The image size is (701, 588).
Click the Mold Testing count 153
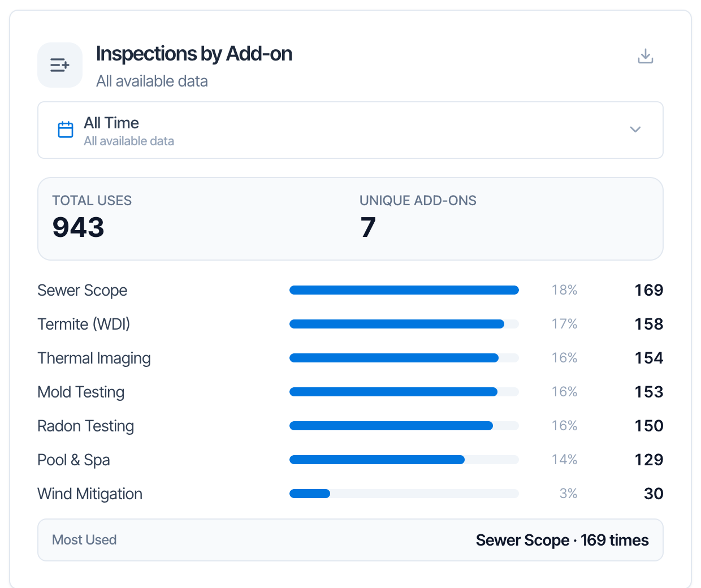[649, 392]
